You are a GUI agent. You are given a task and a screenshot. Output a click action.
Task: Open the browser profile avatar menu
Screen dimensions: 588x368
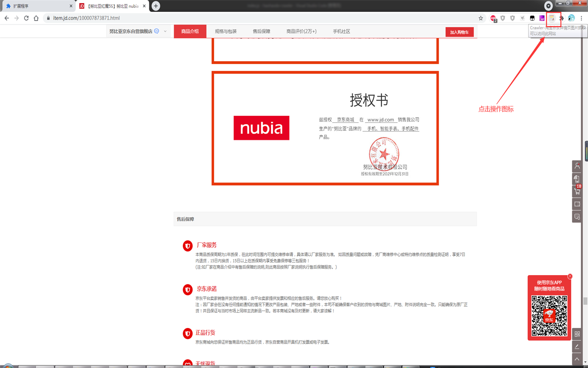tap(571, 18)
